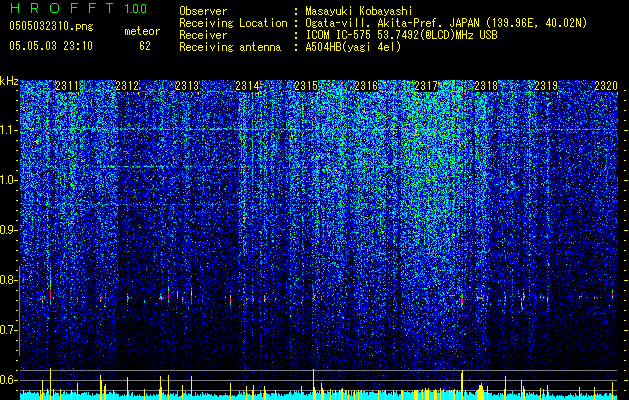
Task: Click the 1.1 frequency axis label
Action: [x=9, y=130]
